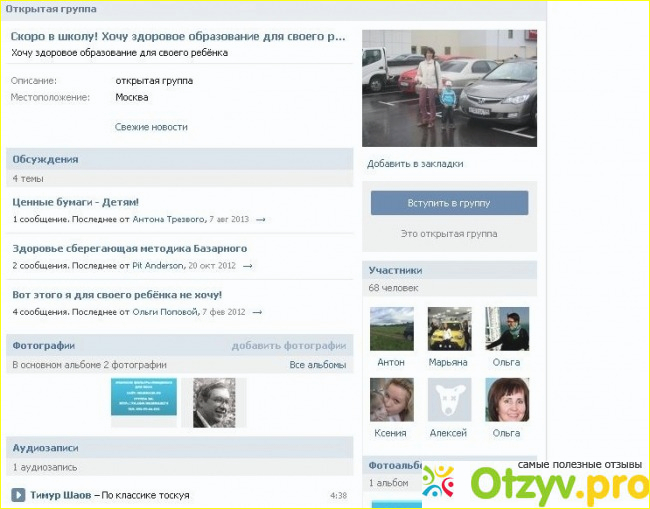Viewport: 650px width, 509px height.
Task: Open Антона Трезвого profile link
Action: point(168,219)
